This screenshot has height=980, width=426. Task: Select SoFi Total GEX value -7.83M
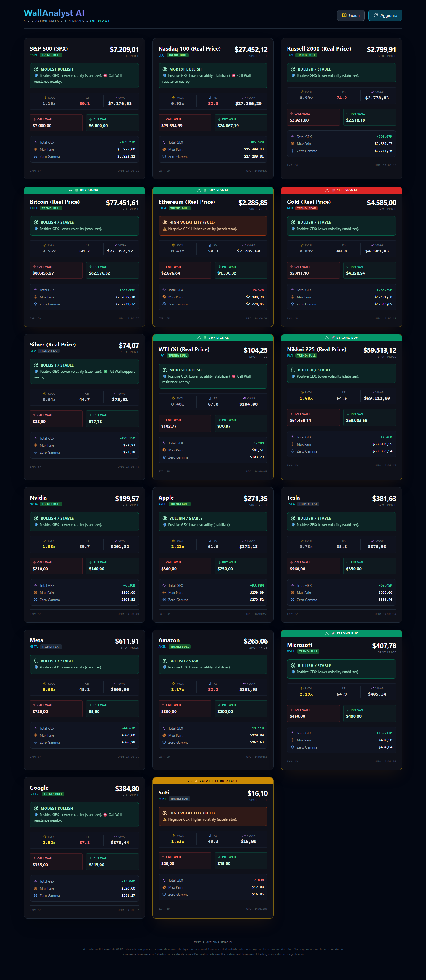click(x=258, y=880)
